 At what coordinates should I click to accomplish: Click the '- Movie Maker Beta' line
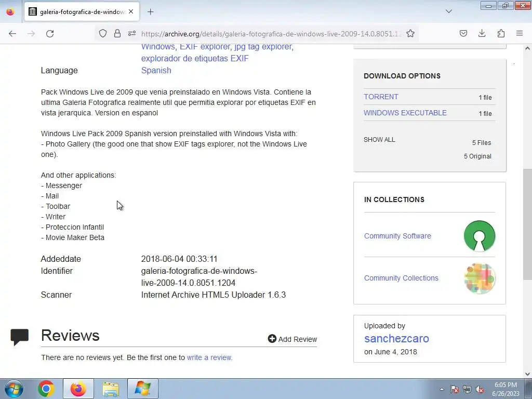tap(73, 237)
